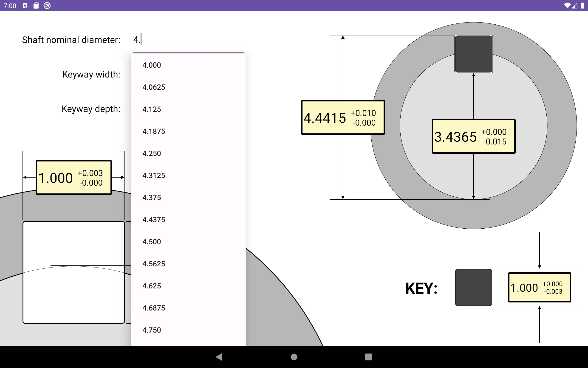Select 4.1875 from the suggestions
This screenshot has height=368, width=588.
189,131
